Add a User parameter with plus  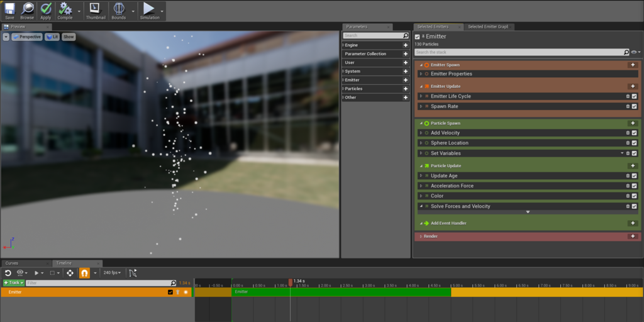406,63
